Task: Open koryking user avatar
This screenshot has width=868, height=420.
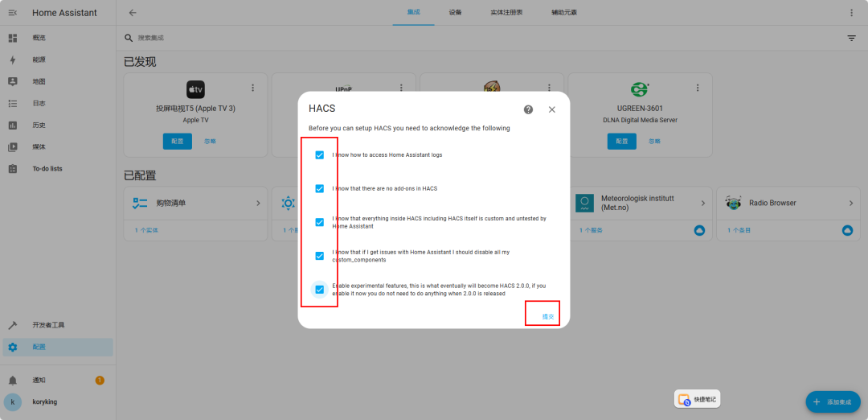Action: click(x=13, y=401)
